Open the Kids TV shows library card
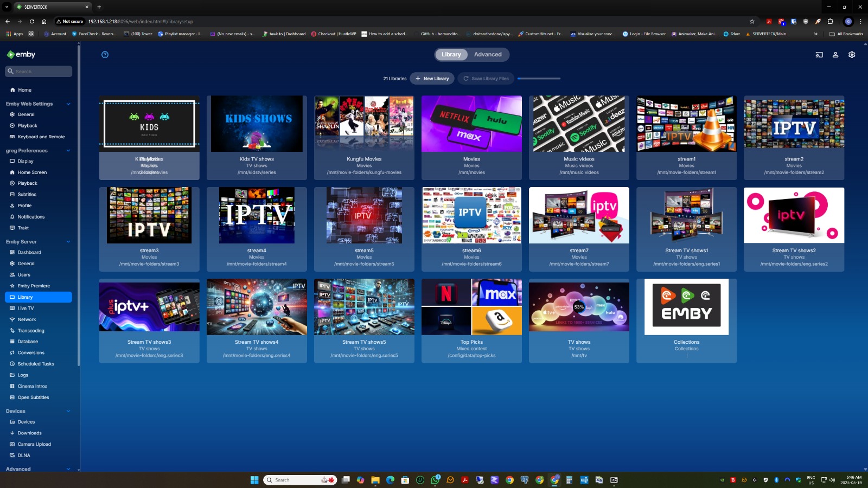The width and height of the screenshot is (868, 488). 257,138
